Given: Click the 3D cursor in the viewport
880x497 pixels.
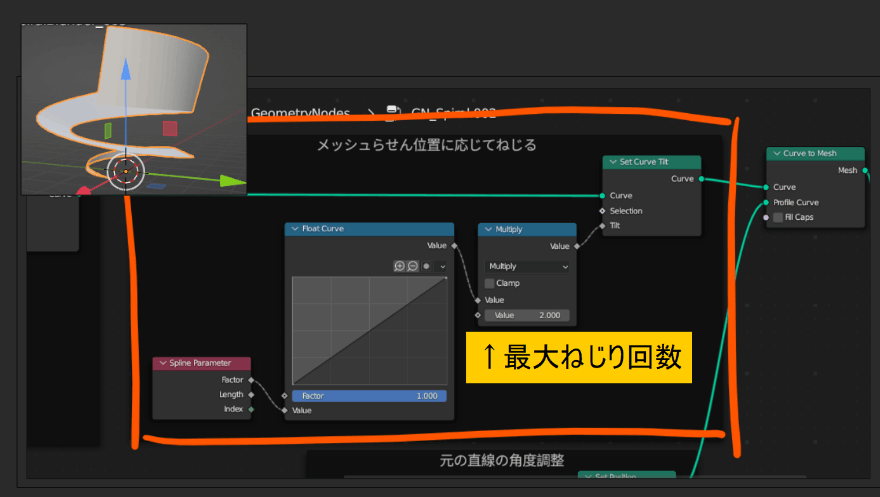Looking at the screenshot, I should click(126, 171).
